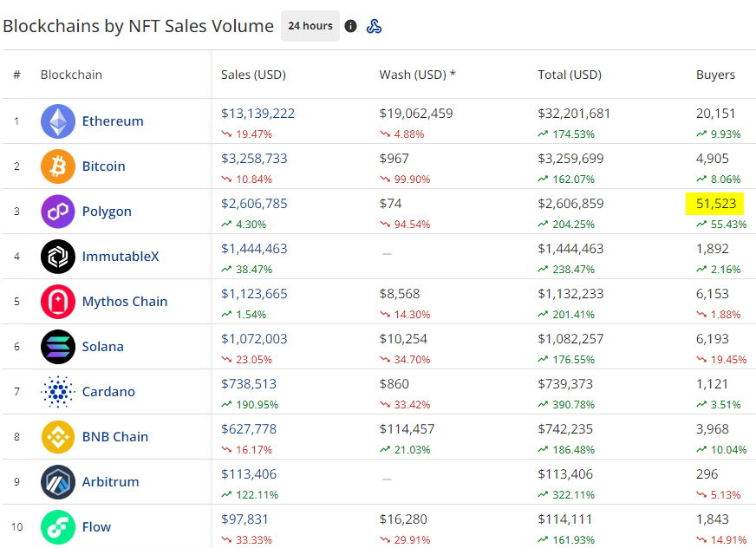Select Ethereum wash value $19,062,459
The width and height of the screenshot is (756, 548).
tap(416, 114)
